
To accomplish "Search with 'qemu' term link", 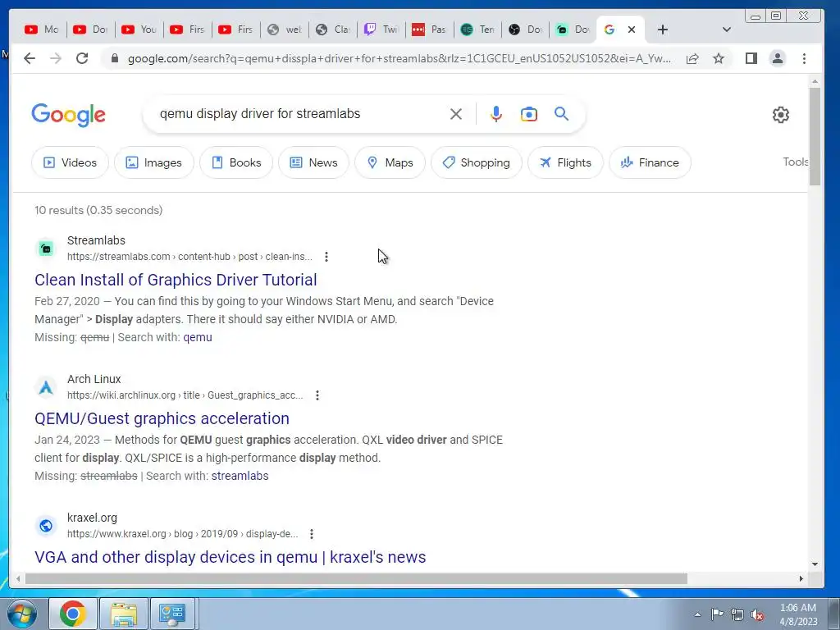I will tap(198, 337).
